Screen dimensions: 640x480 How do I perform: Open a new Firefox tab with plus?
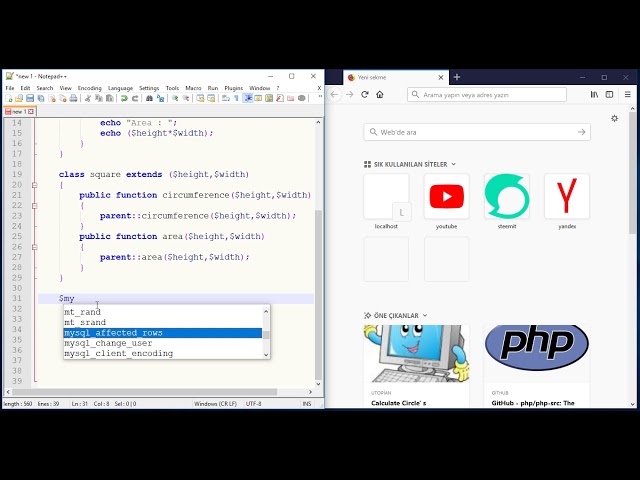click(x=457, y=77)
